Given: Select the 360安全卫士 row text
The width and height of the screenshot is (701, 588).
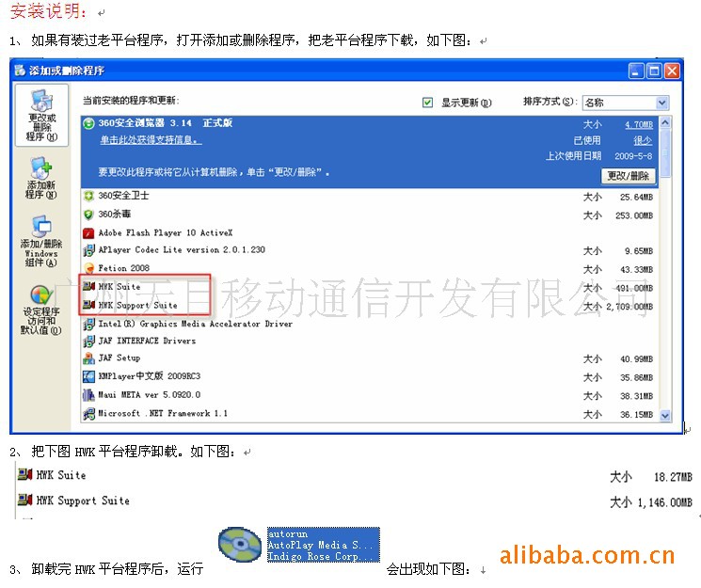Looking at the screenshot, I should pos(123,196).
